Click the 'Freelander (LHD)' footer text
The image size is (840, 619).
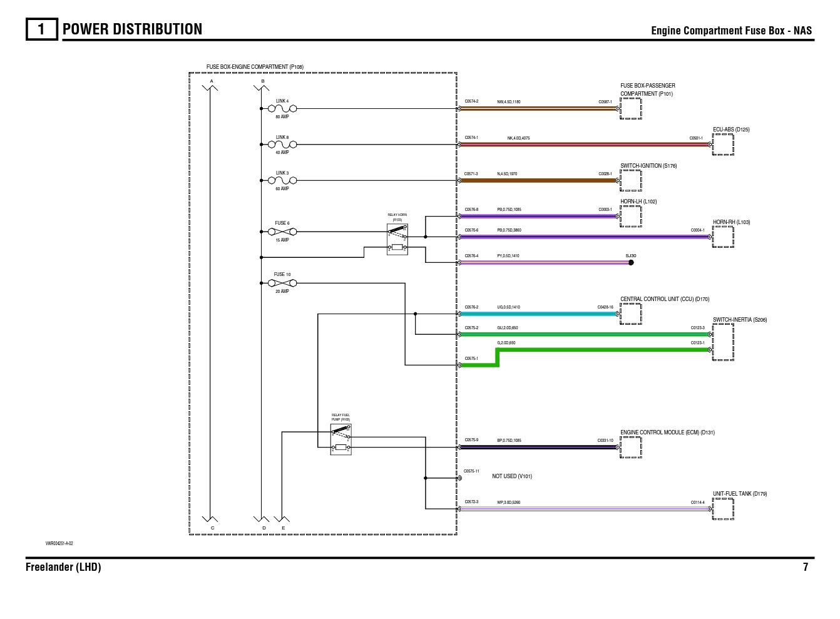tap(63, 567)
